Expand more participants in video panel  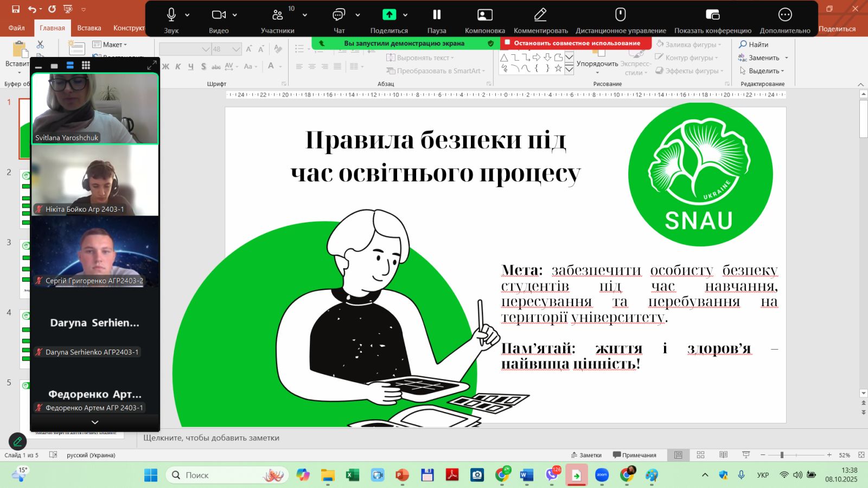pos(95,422)
